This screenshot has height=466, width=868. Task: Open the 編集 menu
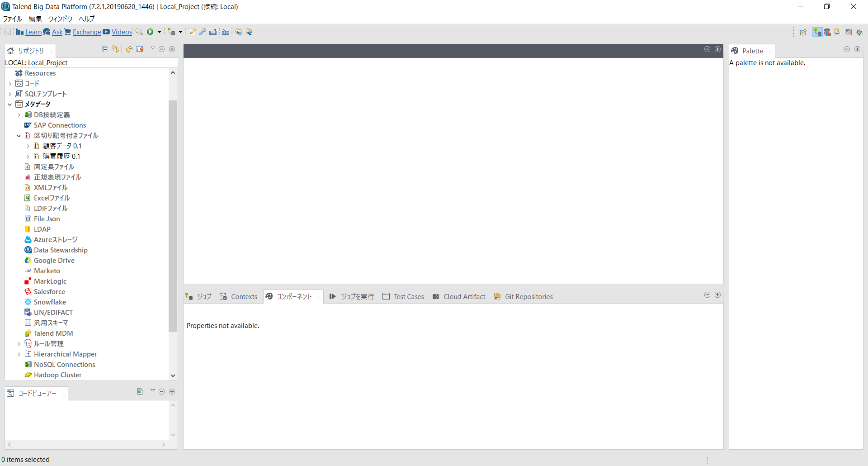35,19
